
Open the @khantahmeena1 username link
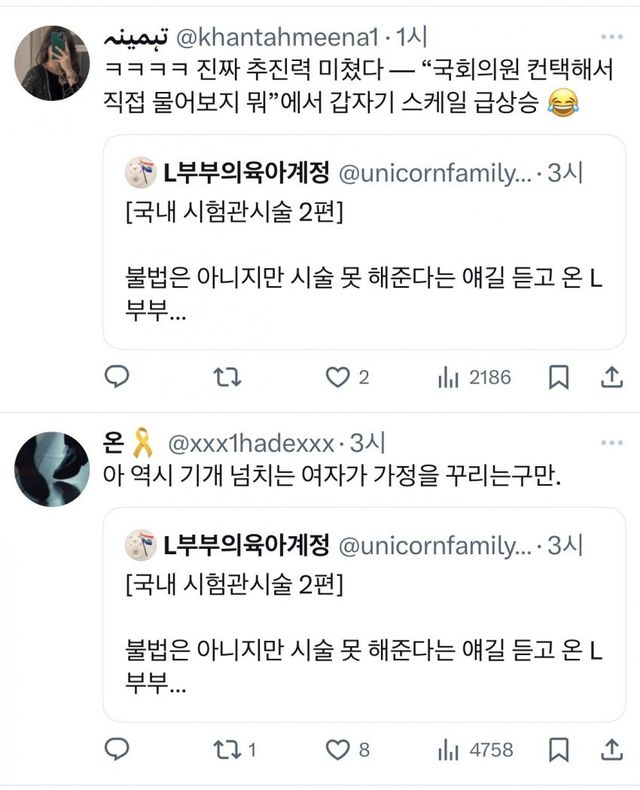[x=272, y=38]
